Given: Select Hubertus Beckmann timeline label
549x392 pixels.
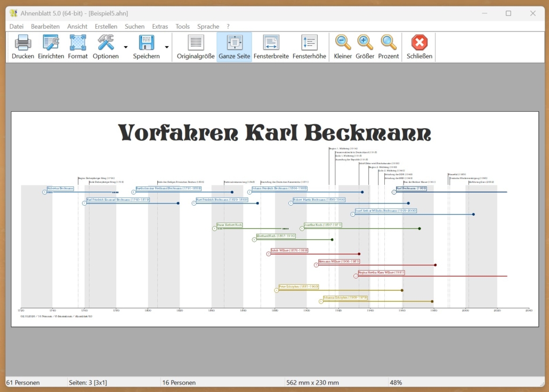Looking at the screenshot, I should coord(60,189).
